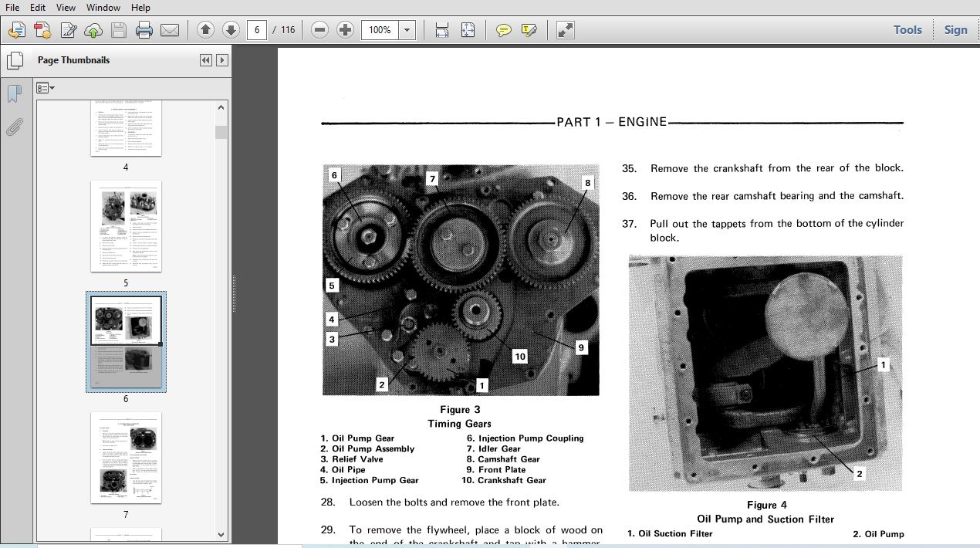The height and width of the screenshot is (548, 980).
Task: Click the 'Figure 4' caption text
Action: tap(767, 506)
